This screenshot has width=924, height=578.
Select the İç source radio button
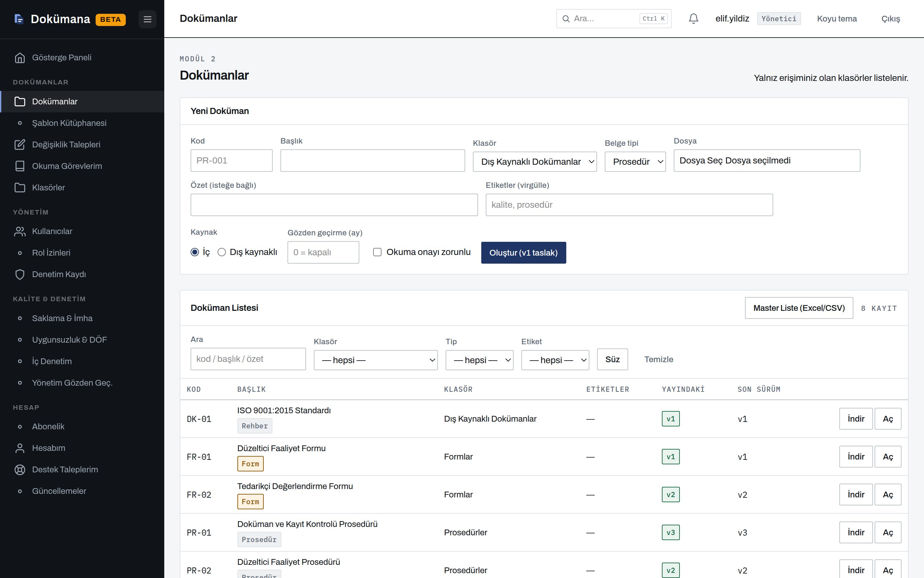195,252
